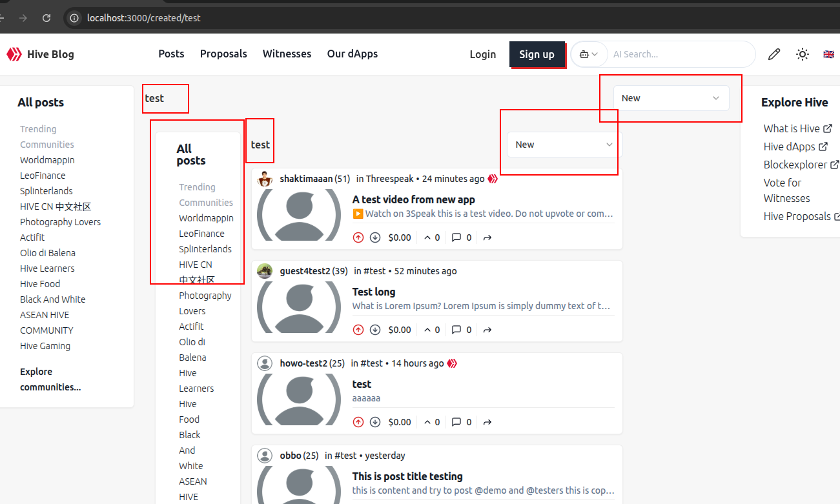Image resolution: width=840 pixels, height=504 pixels.
Task: Open the New sort dropdown directly above the posts
Action: coord(563,145)
